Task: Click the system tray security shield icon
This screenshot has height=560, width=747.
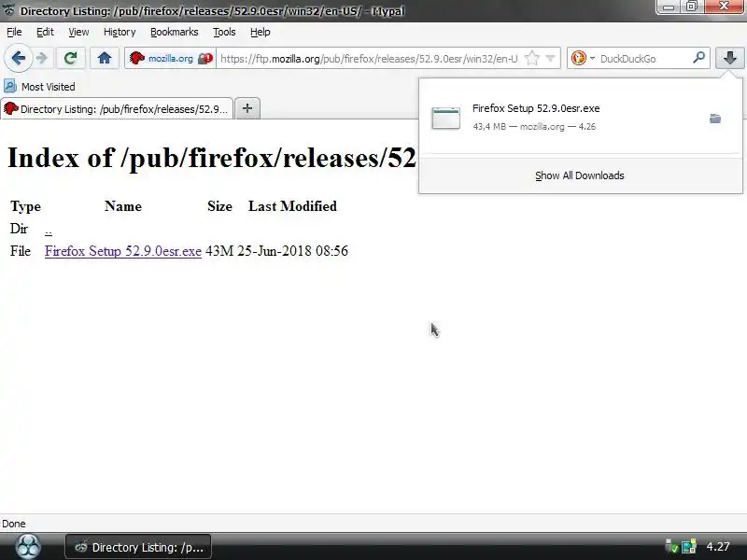Action: point(671,547)
